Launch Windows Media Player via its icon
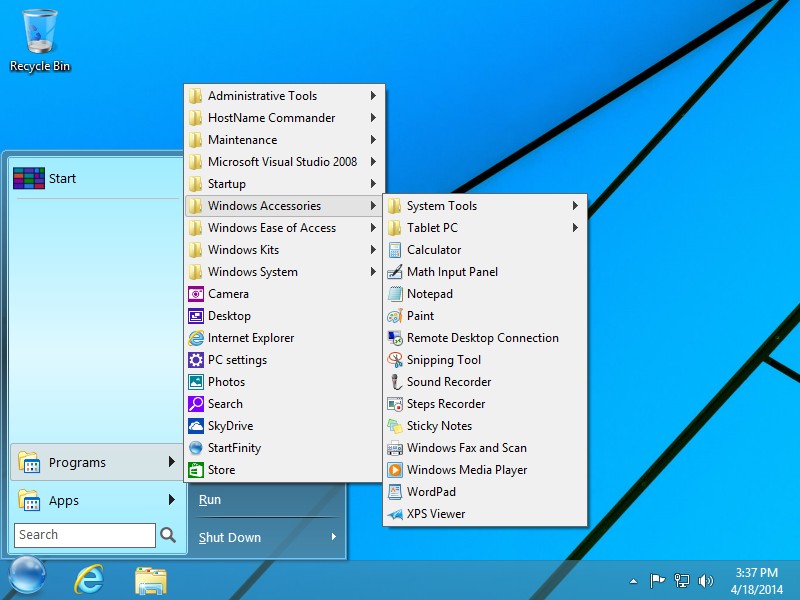Image resolution: width=800 pixels, height=600 pixels. tap(394, 470)
